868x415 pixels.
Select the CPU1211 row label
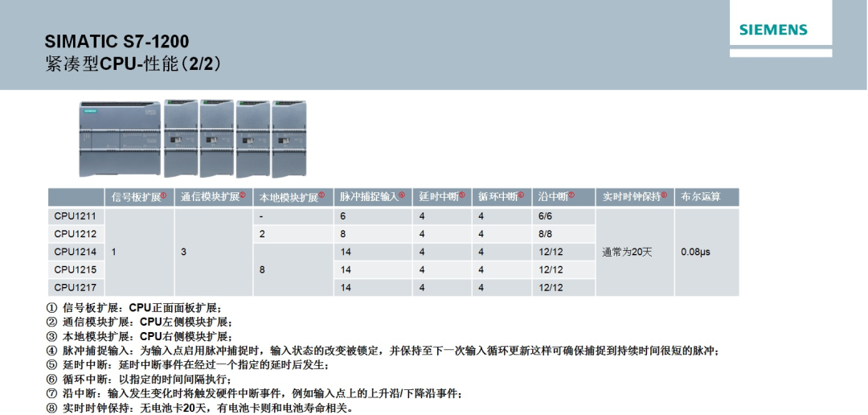76,216
